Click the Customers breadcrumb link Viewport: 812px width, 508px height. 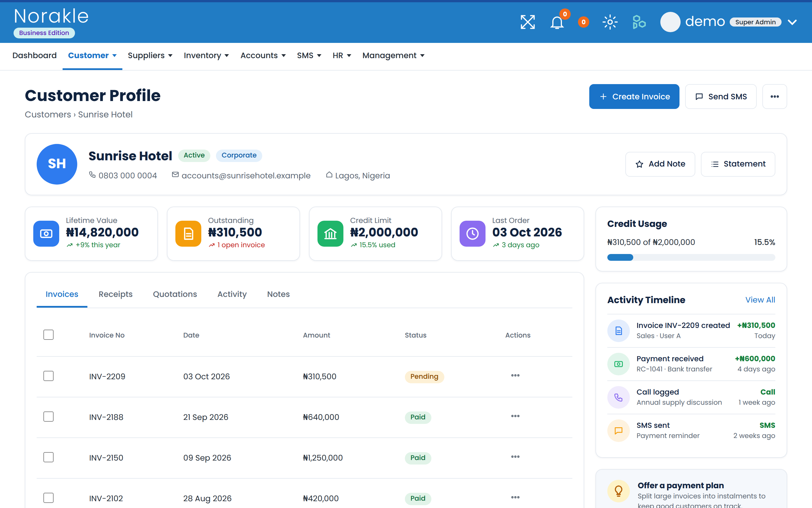click(x=48, y=114)
